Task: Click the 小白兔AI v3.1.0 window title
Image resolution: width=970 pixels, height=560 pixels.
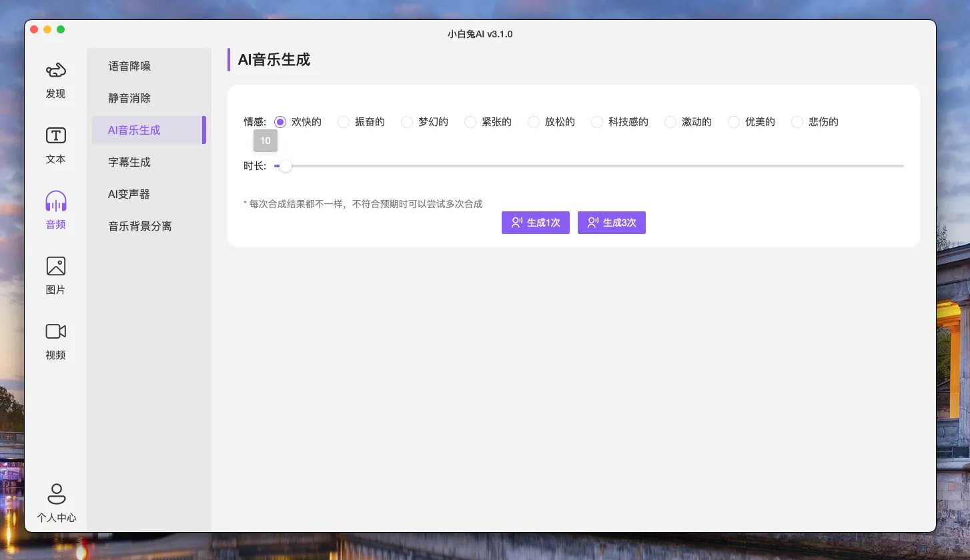Action: [480, 34]
